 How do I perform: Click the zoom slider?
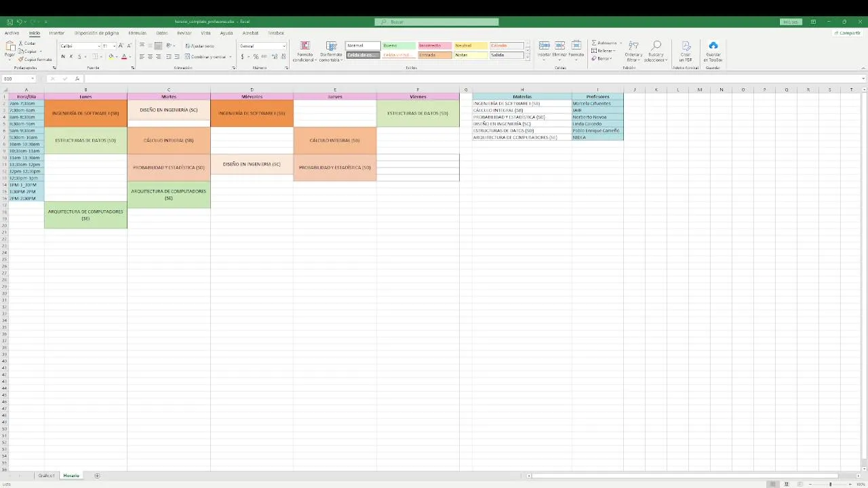(x=830, y=484)
